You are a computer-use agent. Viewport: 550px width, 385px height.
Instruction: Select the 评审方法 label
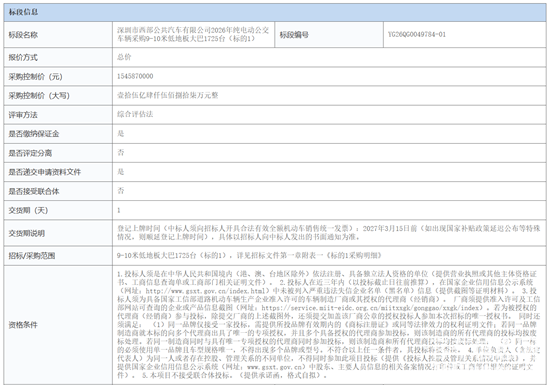(x=23, y=115)
